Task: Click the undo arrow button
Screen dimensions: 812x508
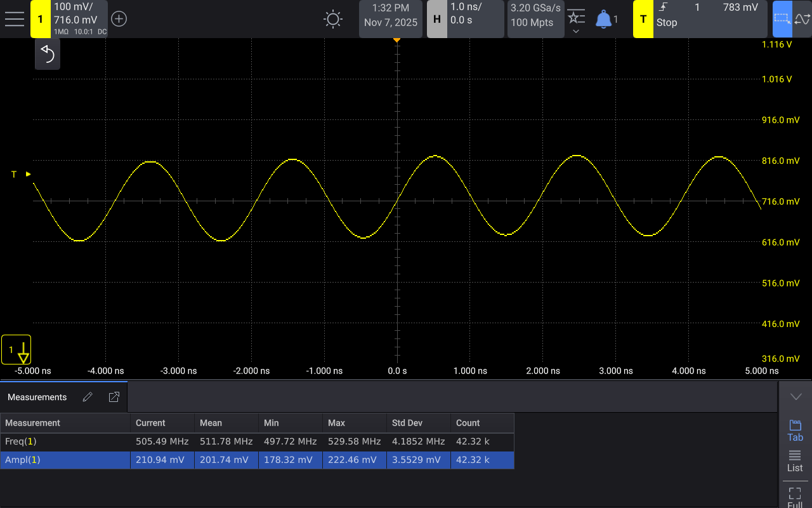Action: (x=48, y=55)
